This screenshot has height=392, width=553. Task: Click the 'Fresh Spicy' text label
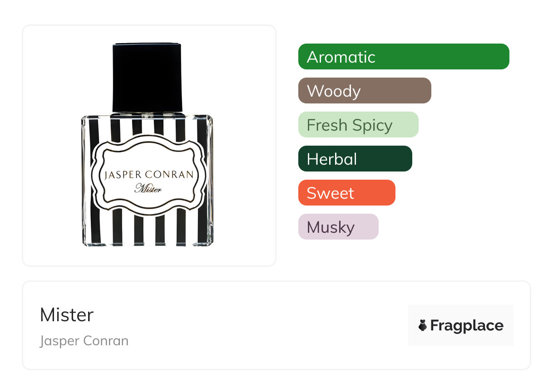click(x=350, y=125)
